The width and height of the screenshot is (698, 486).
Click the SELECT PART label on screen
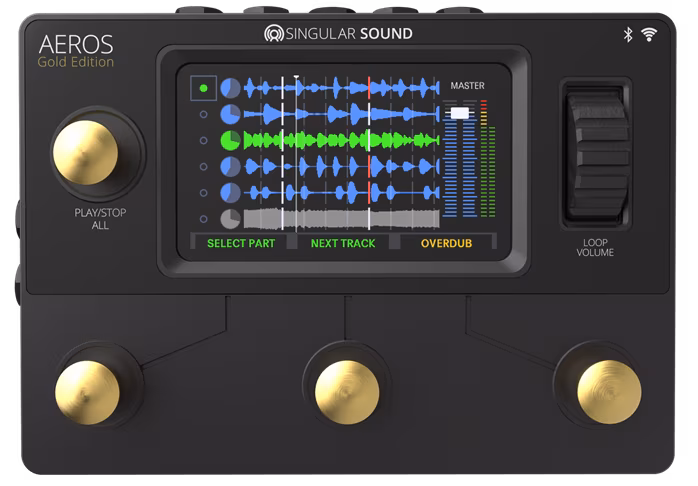[241, 243]
